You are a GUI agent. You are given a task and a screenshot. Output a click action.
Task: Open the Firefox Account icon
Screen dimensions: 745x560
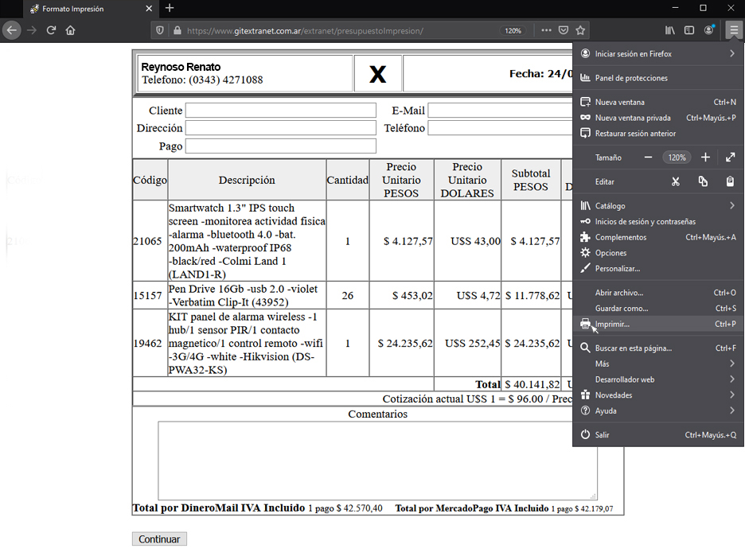pyautogui.click(x=708, y=29)
